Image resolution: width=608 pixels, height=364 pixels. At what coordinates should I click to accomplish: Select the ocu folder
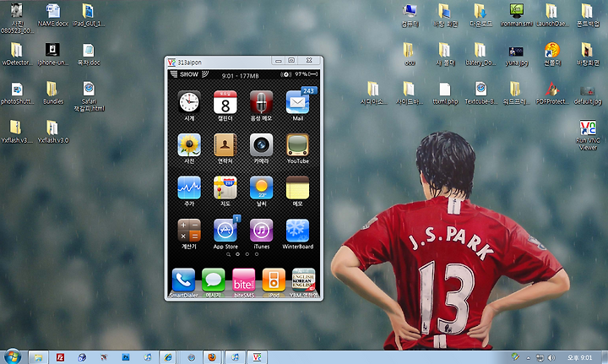pos(410,54)
